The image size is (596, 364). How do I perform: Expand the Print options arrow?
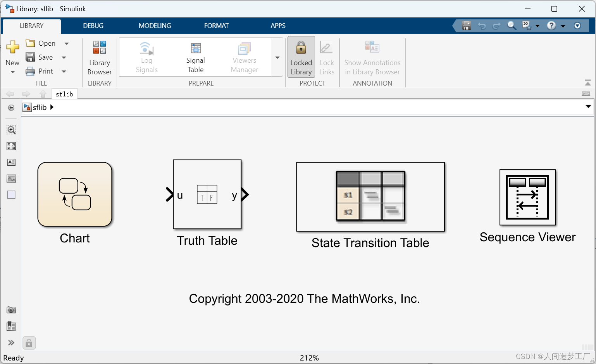64,71
